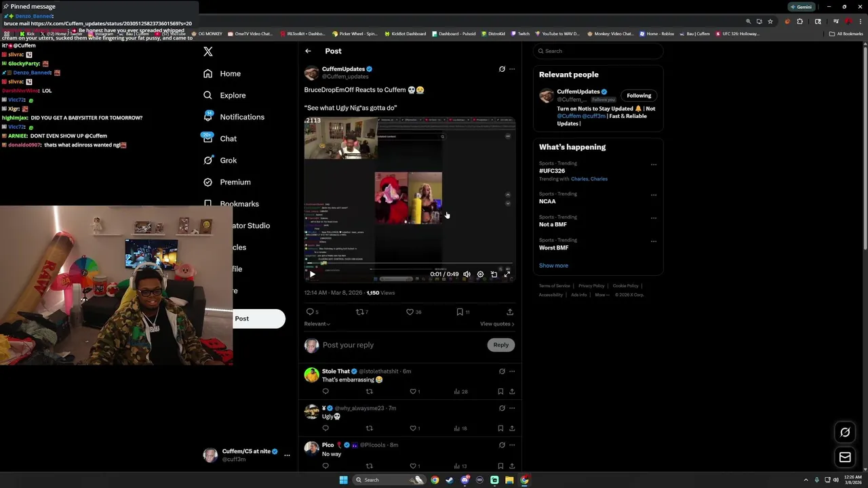Click the back arrow beside Post
The height and width of the screenshot is (488, 868).
308,51
